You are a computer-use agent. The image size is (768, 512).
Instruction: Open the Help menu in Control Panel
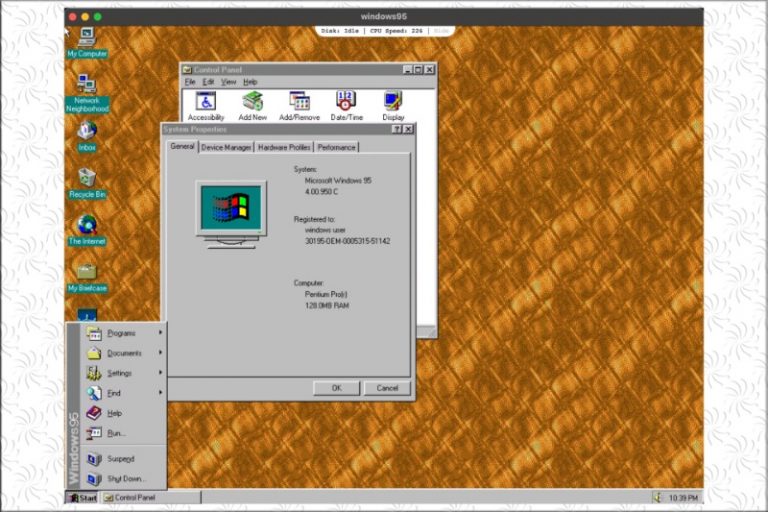click(250, 82)
